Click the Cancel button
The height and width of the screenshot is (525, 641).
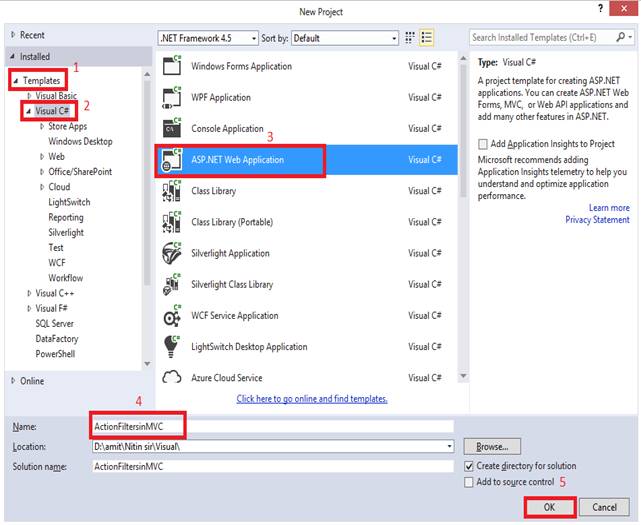[604, 507]
